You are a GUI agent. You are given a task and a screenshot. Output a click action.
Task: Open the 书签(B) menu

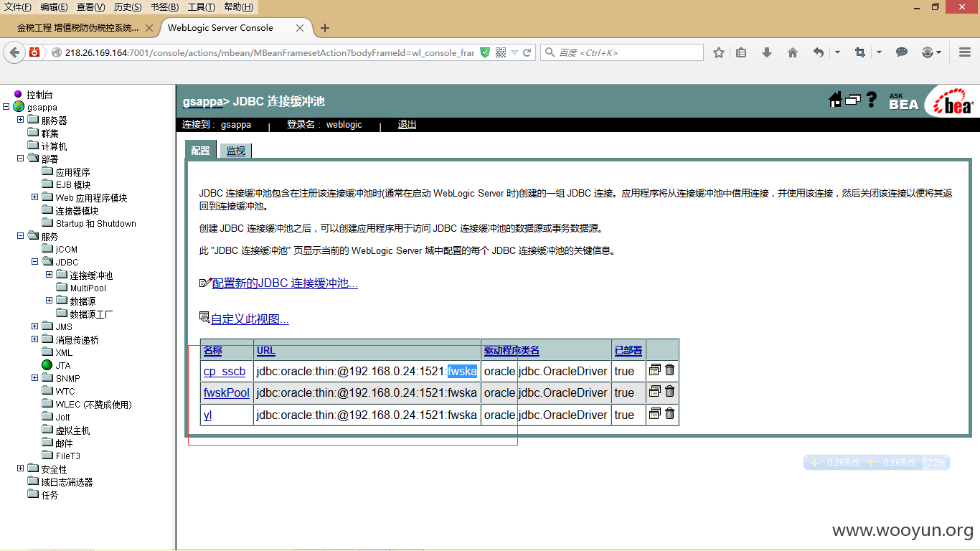(165, 7)
